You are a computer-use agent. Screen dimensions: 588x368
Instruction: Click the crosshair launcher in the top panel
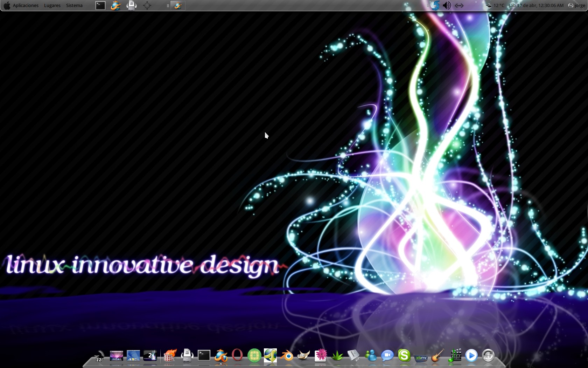pos(147,5)
